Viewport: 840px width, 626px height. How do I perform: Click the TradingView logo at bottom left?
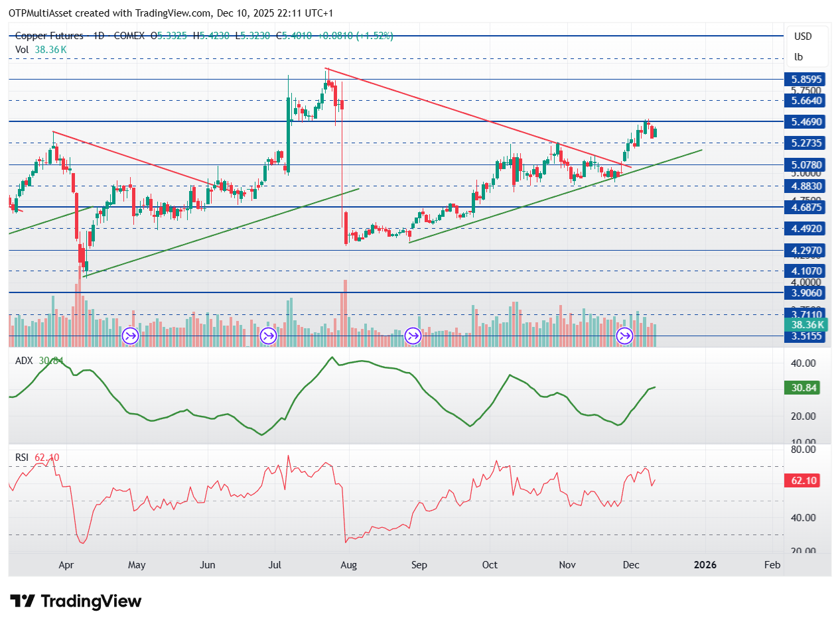pos(76,601)
